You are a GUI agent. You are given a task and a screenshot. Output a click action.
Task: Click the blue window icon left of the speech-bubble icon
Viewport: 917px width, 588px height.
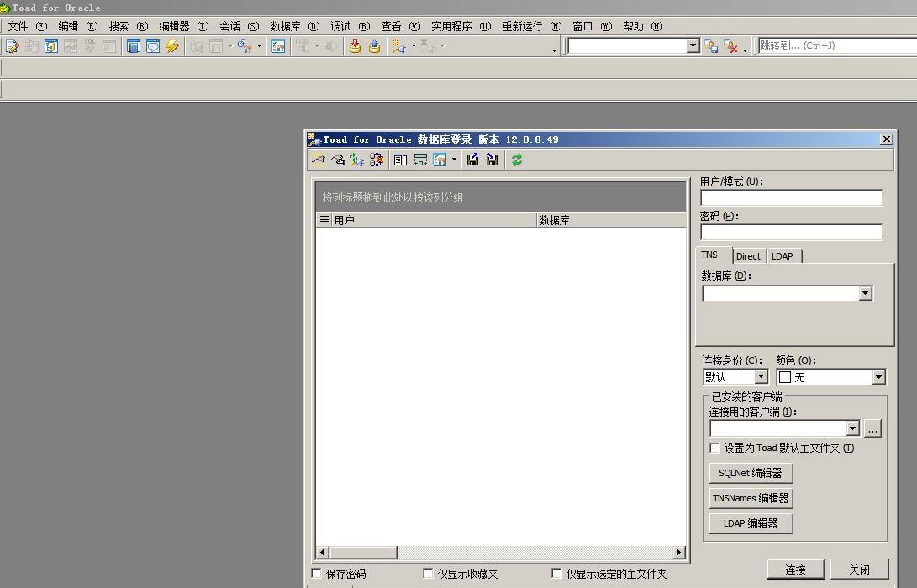pos(134,46)
